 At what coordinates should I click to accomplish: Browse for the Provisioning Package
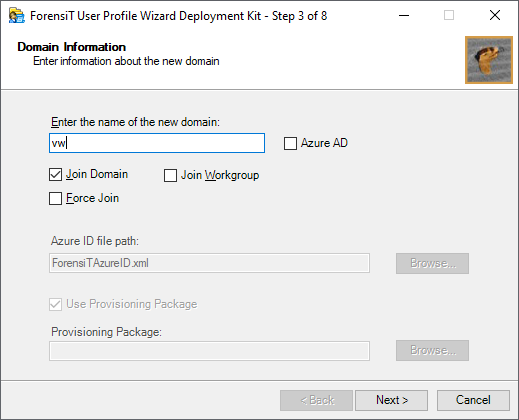(x=432, y=350)
